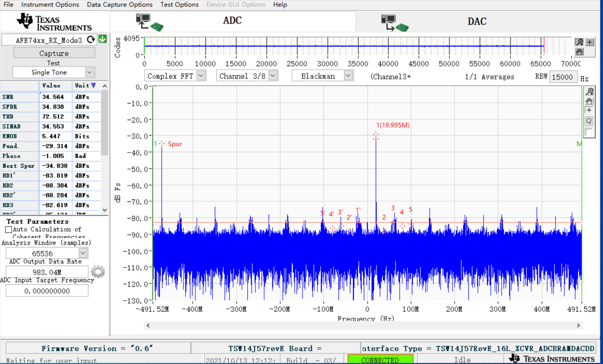The height and width of the screenshot is (364, 603).
Task: Click the red cursor line on Codes graph
Action: tap(544, 46)
